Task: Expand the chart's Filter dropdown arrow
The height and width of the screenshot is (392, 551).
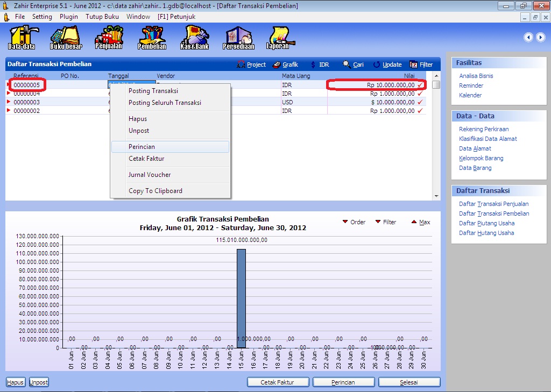Action: [x=378, y=222]
